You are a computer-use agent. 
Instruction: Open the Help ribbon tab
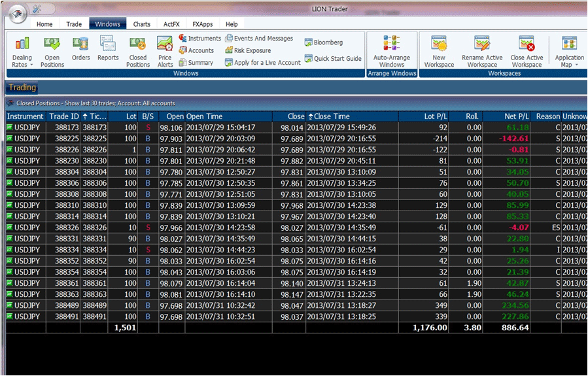tap(232, 24)
